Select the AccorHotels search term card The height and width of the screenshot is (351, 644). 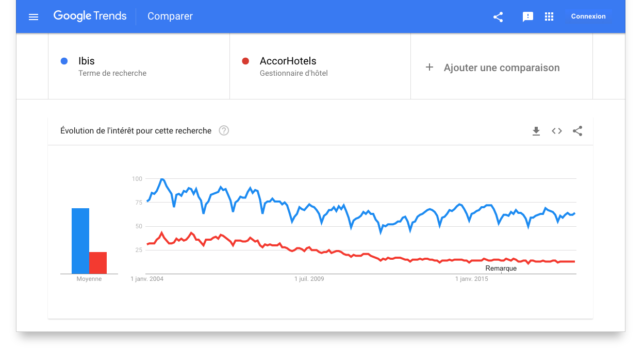tap(320, 66)
